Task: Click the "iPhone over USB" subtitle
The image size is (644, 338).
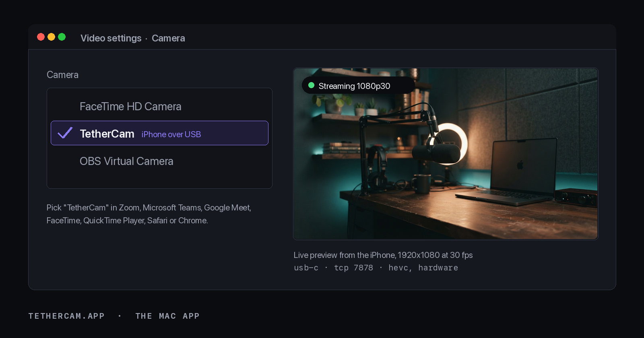Action: click(x=171, y=134)
